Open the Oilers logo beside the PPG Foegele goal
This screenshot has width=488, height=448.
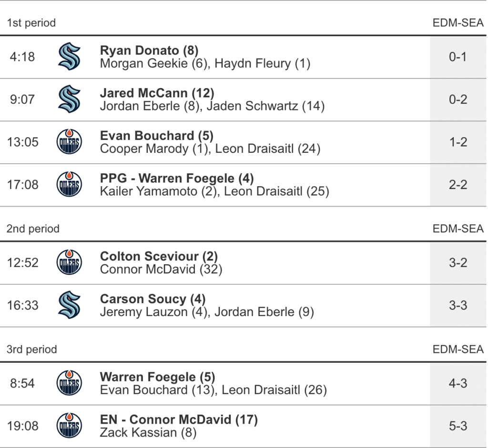69,185
